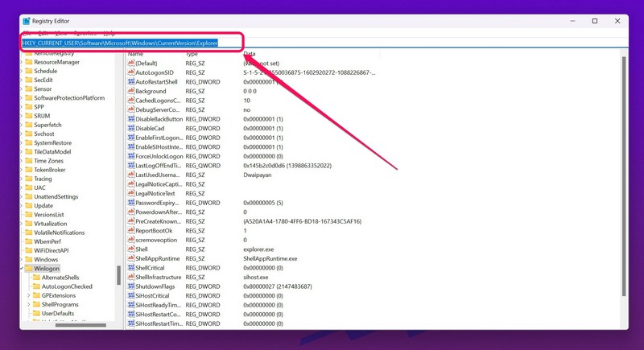Click the registry path address bar

coord(322,42)
